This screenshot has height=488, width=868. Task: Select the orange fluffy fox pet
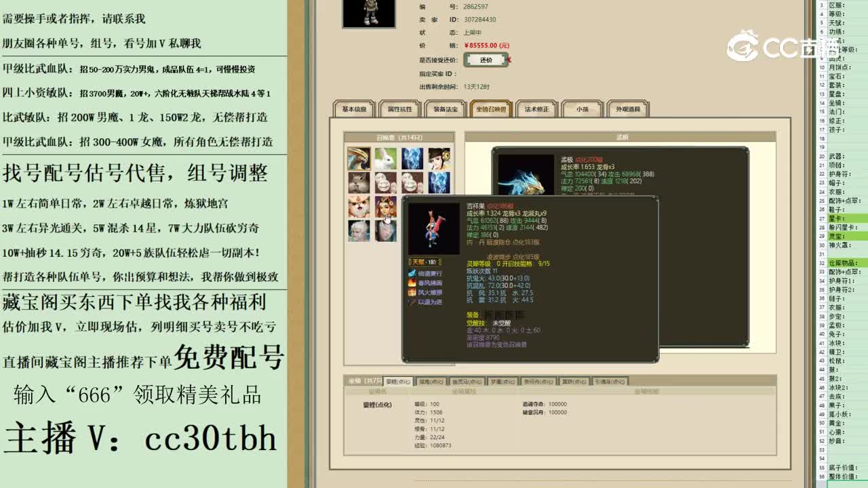pyautogui.click(x=359, y=207)
